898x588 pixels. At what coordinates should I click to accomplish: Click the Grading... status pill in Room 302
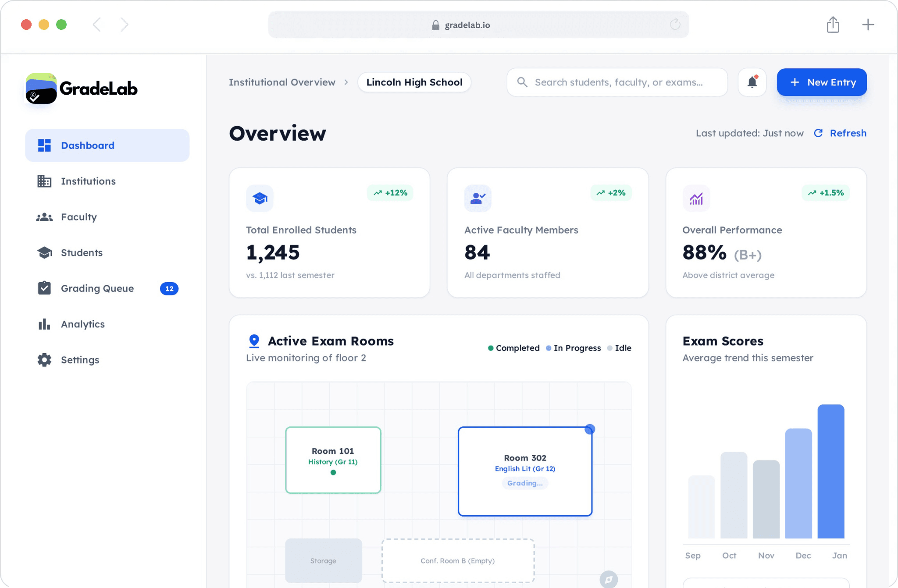(525, 483)
